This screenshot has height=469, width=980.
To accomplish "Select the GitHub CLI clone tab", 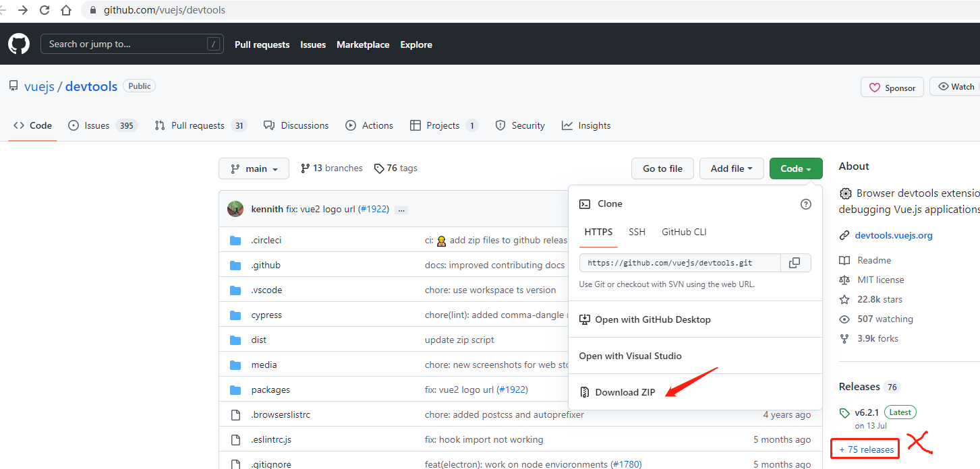I will click(x=684, y=232).
